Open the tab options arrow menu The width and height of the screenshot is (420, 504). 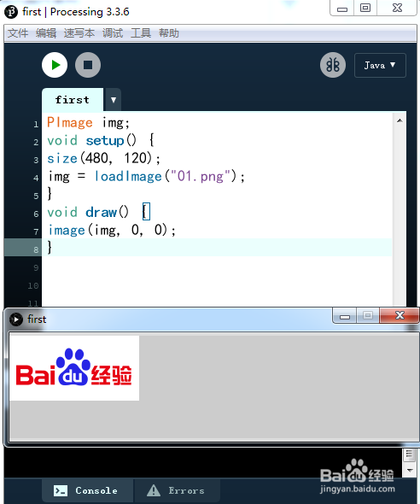pyautogui.click(x=114, y=100)
